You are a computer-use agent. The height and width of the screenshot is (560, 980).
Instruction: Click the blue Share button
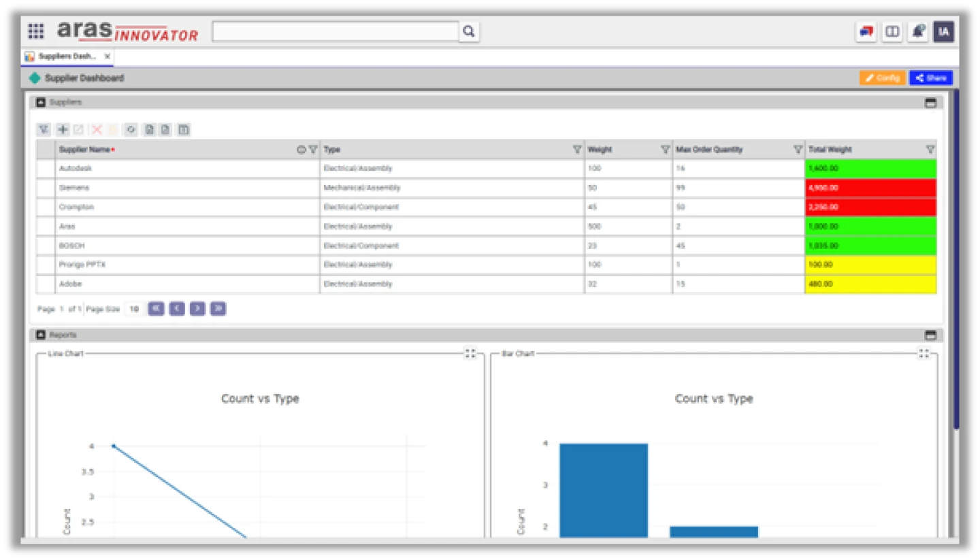coord(931,78)
